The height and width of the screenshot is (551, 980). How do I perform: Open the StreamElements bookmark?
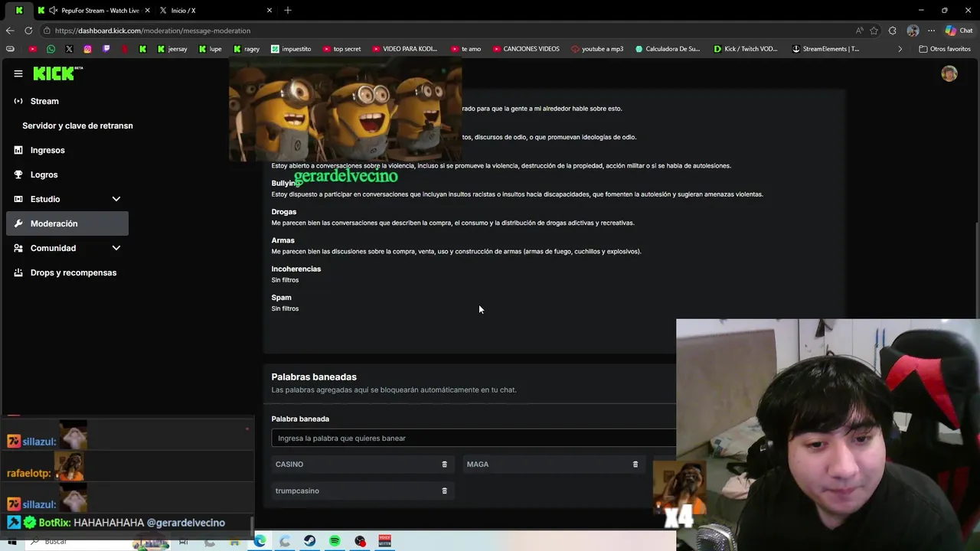click(825, 49)
